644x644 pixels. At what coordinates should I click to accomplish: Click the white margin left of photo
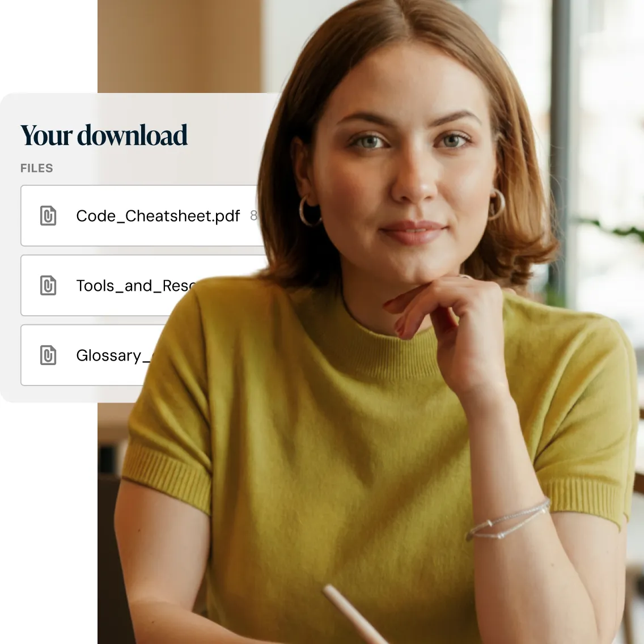pos(48,522)
